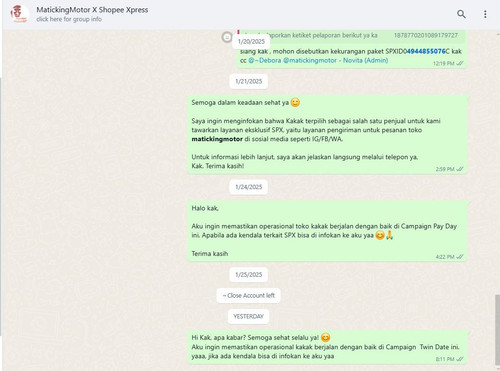Viewport: 500px width, 371px height.
Task: Open MatickingMotor X Shopee Xpress group title
Action: click(92, 10)
